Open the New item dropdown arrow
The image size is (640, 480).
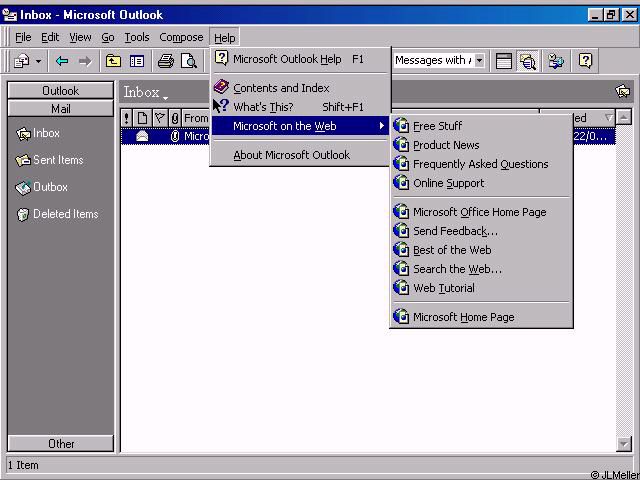coord(38,62)
